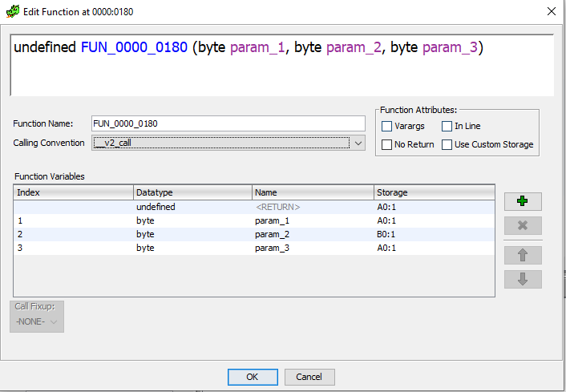566x392 pixels.
Task: Click the Cancel button
Action: (x=309, y=377)
